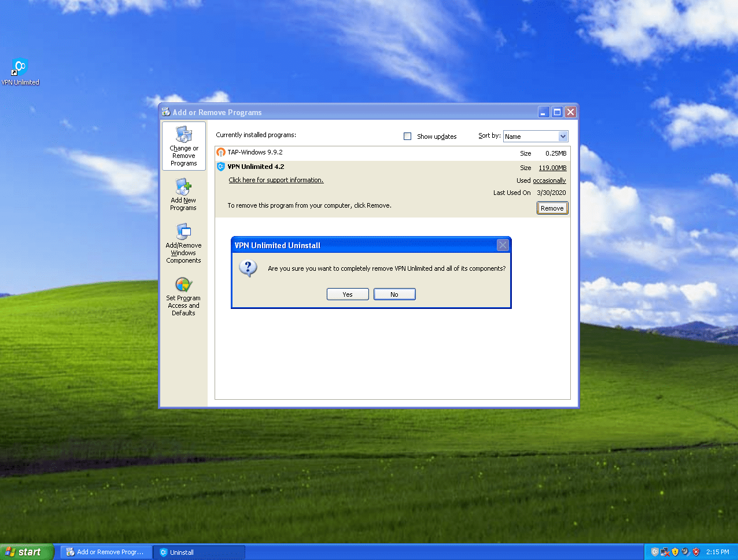The image size is (738, 560).
Task: Click the occasionally usage link
Action: 549,180
